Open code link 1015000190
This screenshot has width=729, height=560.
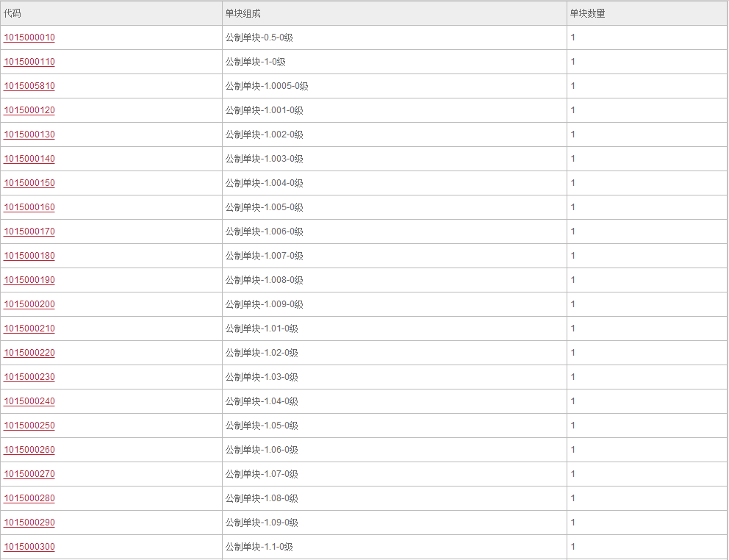click(29, 280)
